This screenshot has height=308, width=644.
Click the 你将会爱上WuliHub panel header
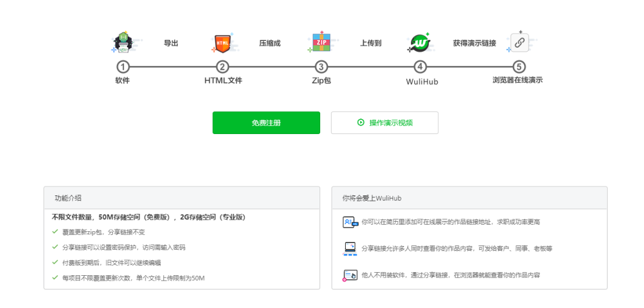(x=469, y=198)
